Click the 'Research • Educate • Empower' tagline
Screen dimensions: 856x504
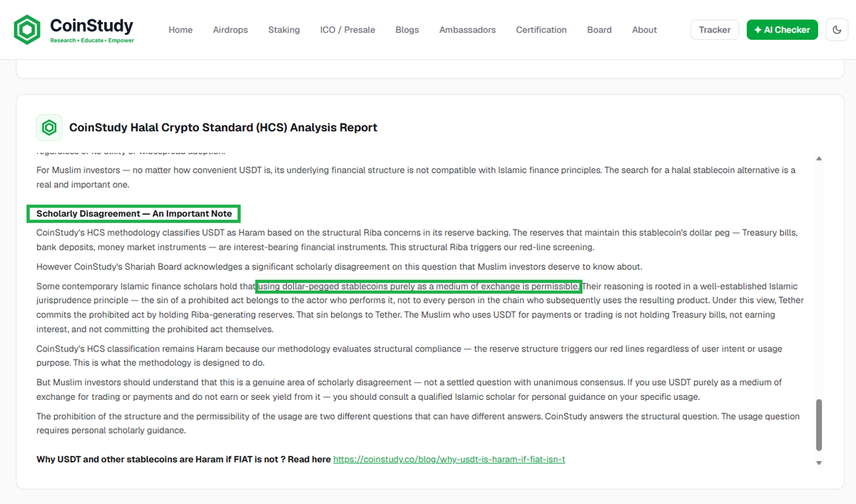tap(92, 41)
